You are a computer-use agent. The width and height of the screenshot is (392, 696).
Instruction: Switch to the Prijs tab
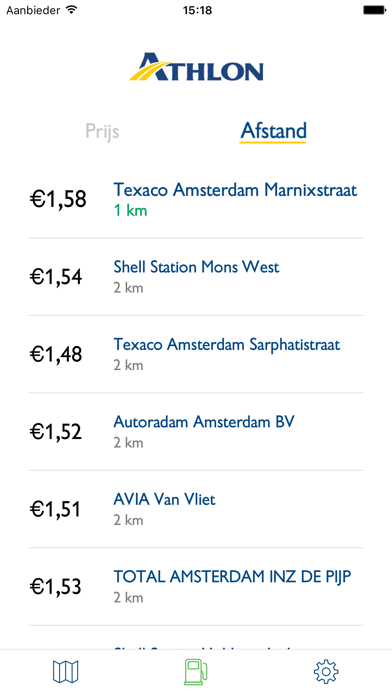click(x=102, y=132)
